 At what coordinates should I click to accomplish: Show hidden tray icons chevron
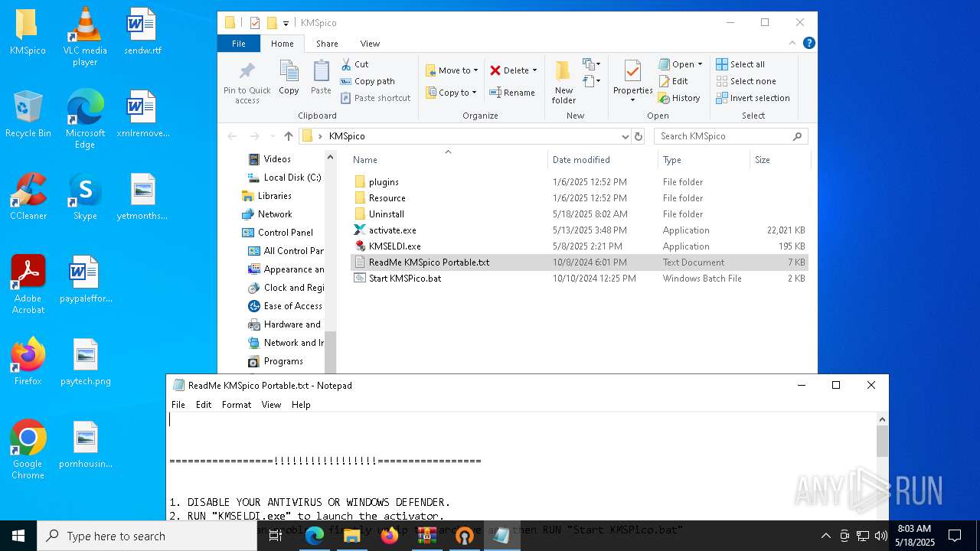tap(825, 536)
